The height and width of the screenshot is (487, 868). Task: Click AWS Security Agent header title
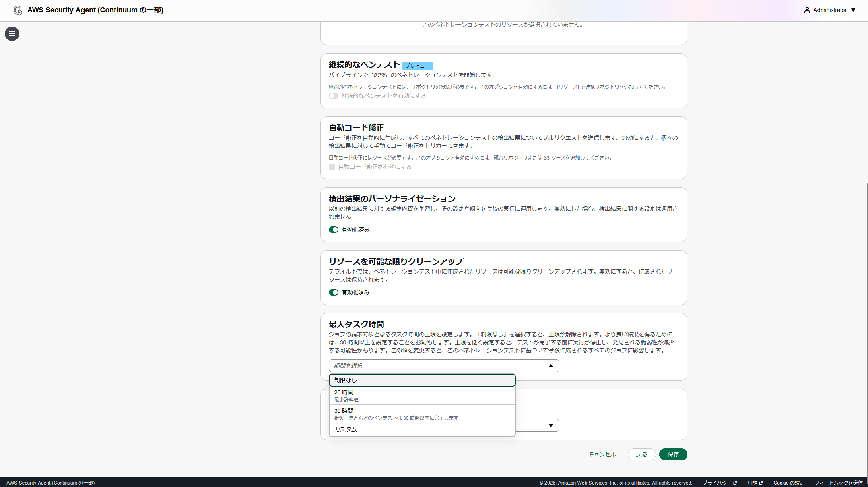[95, 10]
